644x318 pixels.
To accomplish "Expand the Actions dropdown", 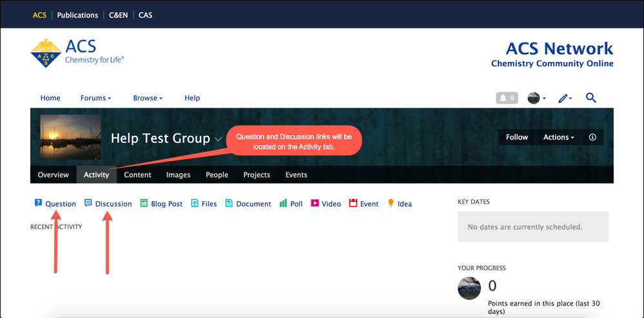I will pyautogui.click(x=558, y=137).
